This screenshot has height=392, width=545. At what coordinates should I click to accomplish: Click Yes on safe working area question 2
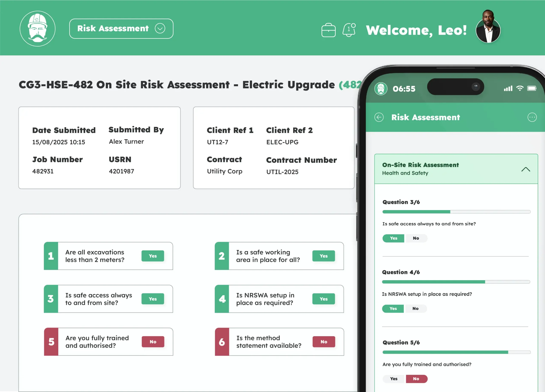click(x=323, y=256)
